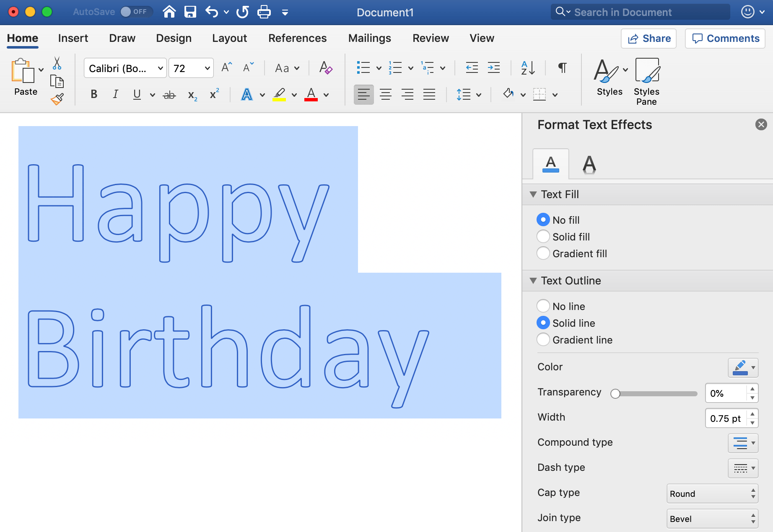Open the Styles Pane
773x532 pixels.
tap(646, 80)
